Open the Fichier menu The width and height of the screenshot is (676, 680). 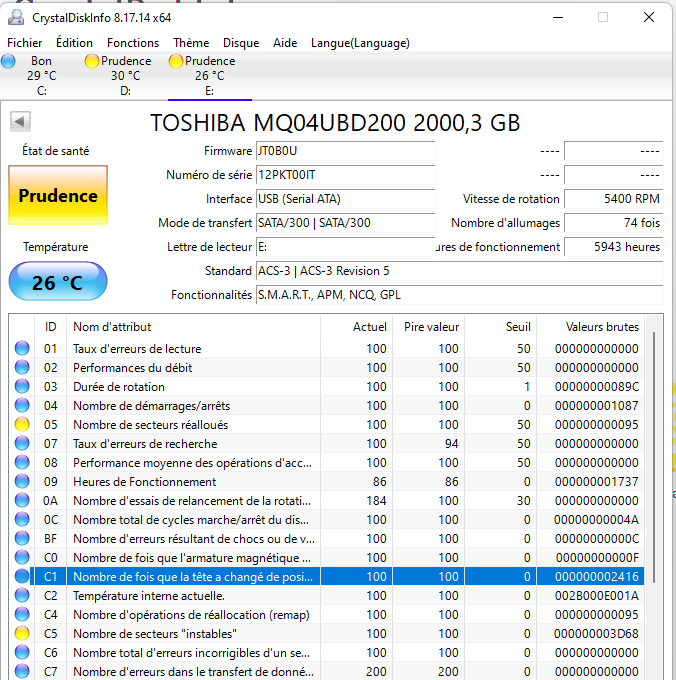point(25,43)
